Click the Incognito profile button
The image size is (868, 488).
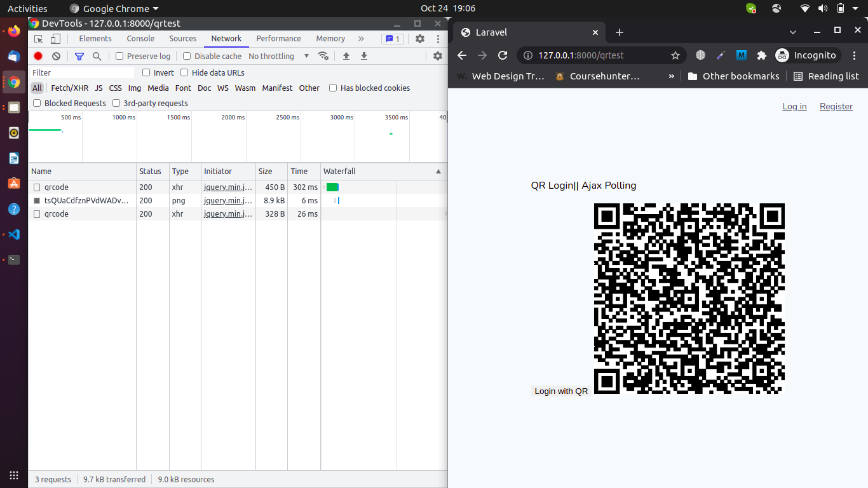tap(808, 55)
